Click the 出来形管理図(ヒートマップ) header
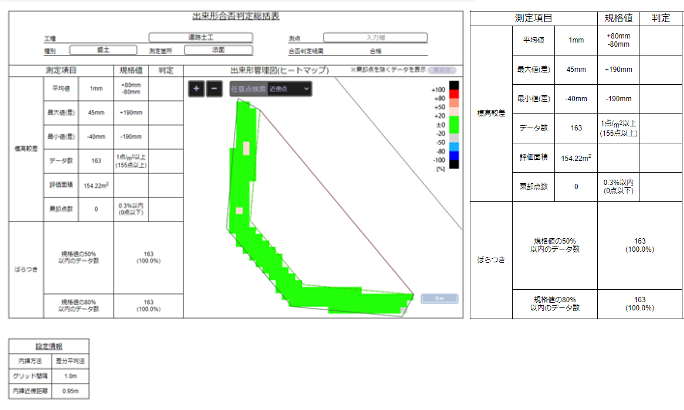684x410 pixels. (280, 70)
